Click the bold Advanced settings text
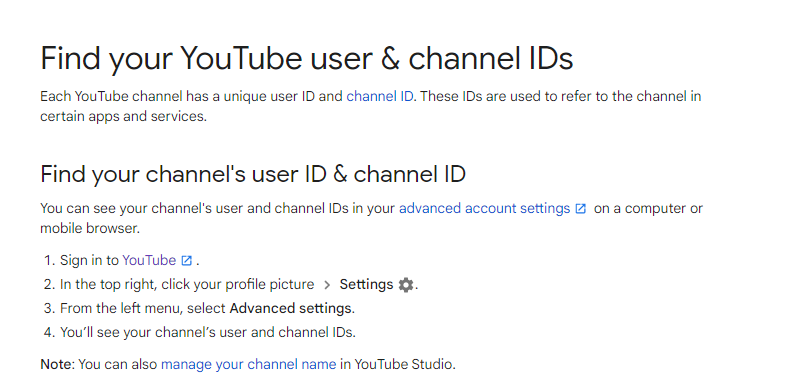Image resolution: width=786 pixels, height=388 pixels. pos(291,308)
